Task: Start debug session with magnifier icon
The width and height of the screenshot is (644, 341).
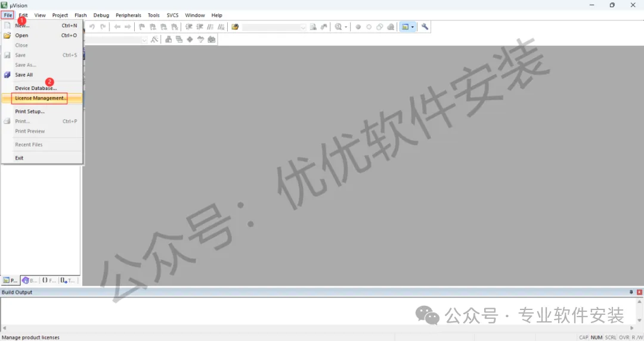Action: (338, 27)
